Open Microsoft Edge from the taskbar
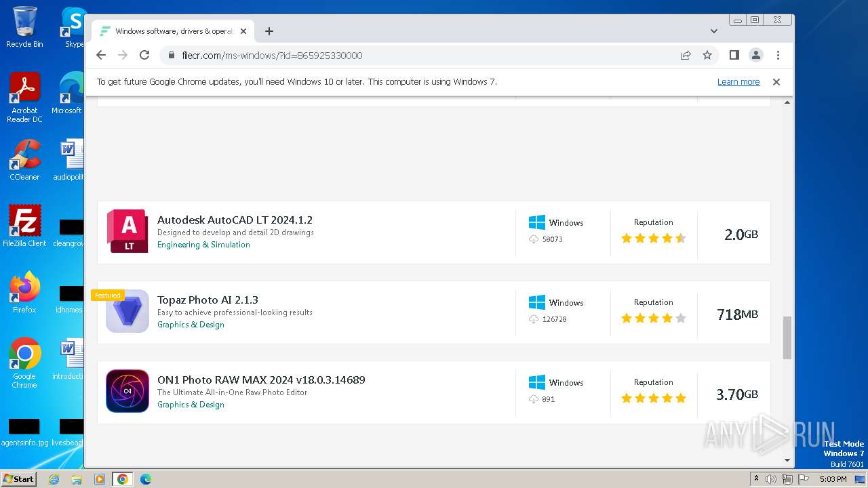 pos(146,479)
